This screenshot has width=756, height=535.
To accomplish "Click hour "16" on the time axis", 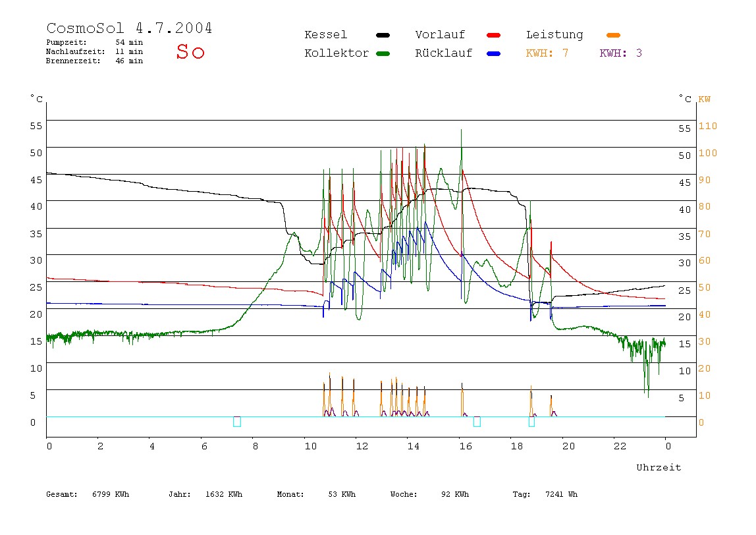I will pos(466,446).
